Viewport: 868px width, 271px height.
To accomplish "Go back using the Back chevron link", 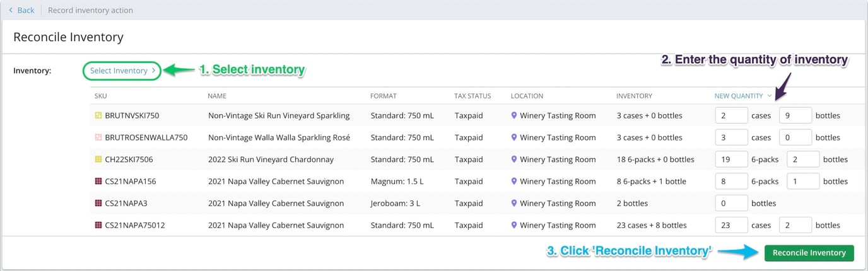I will [21, 10].
